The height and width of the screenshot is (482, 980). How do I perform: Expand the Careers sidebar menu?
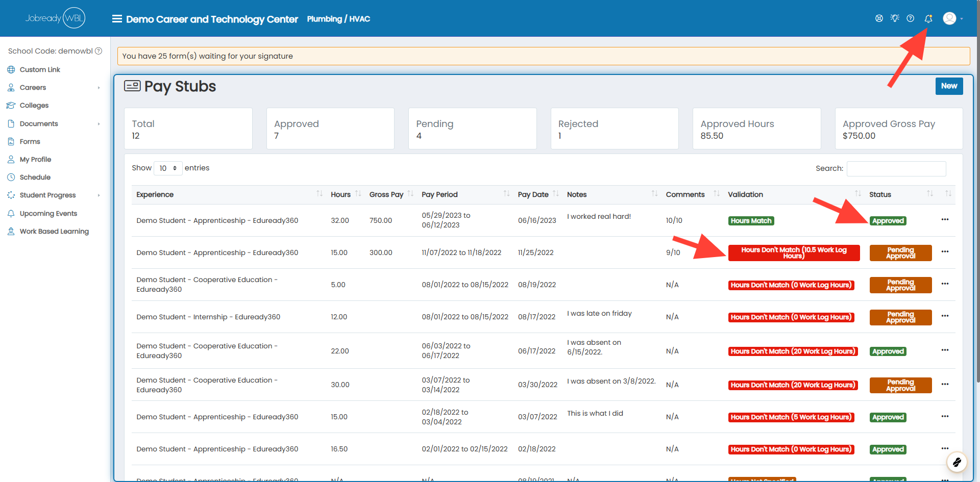[54, 88]
